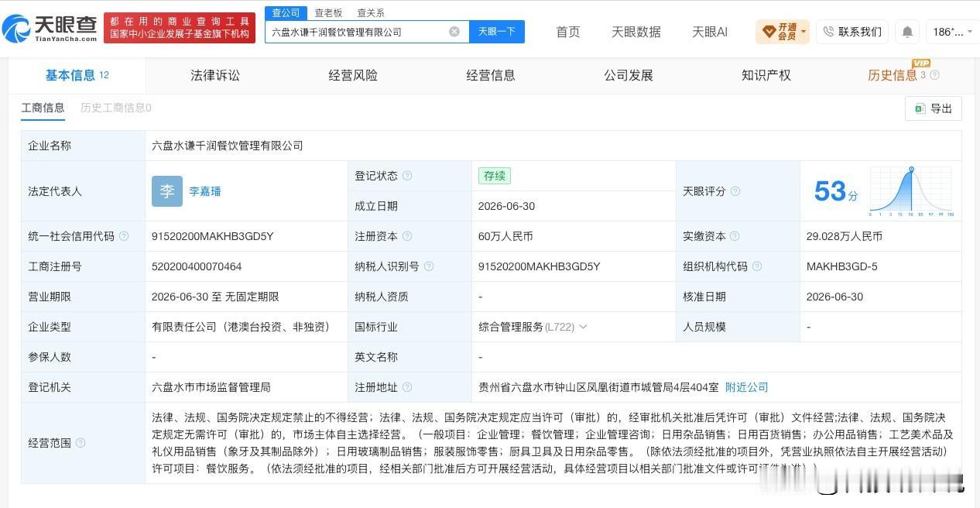980x508 pixels.
Task: Switch to the 查公司 search tab
Action: 286,13
